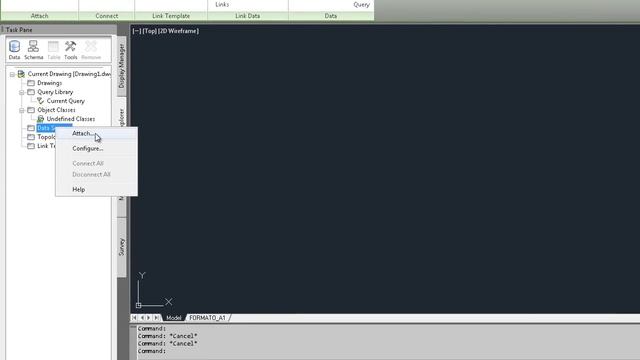Select the Undefined Classes tree item
This screenshot has width=640, height=360.
tap(71, 119)
